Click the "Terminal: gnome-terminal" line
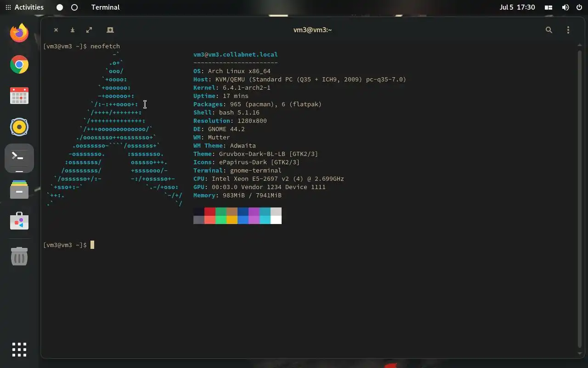Image resolution: width=588 pixels, height=368 pixels. [237, 171]
